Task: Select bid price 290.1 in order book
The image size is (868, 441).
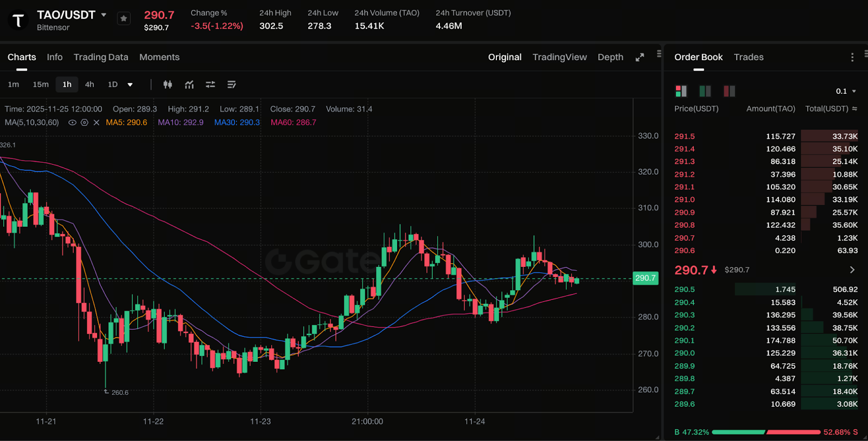Action: point(685,341)
